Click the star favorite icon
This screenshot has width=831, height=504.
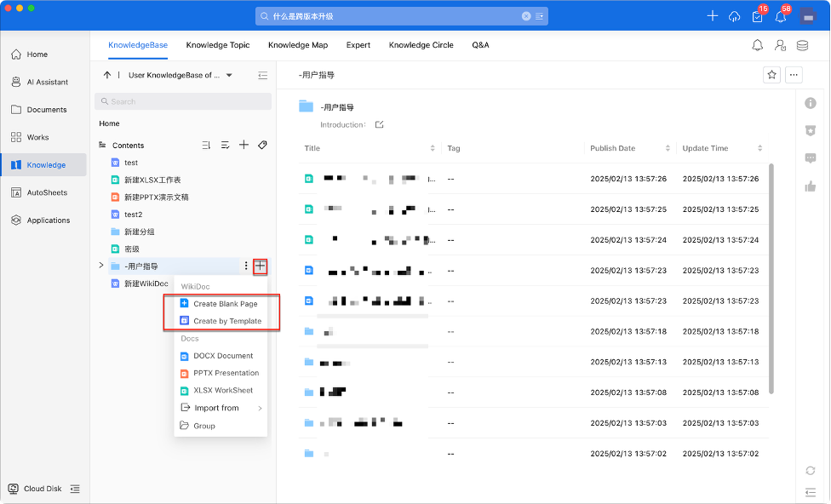click(x=771, y=75)
